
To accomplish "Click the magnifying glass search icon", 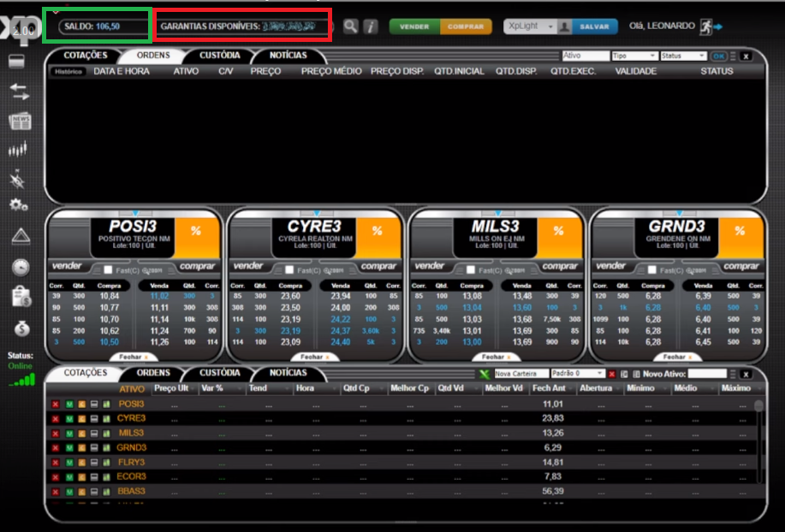I will click(x=351, y=27).
